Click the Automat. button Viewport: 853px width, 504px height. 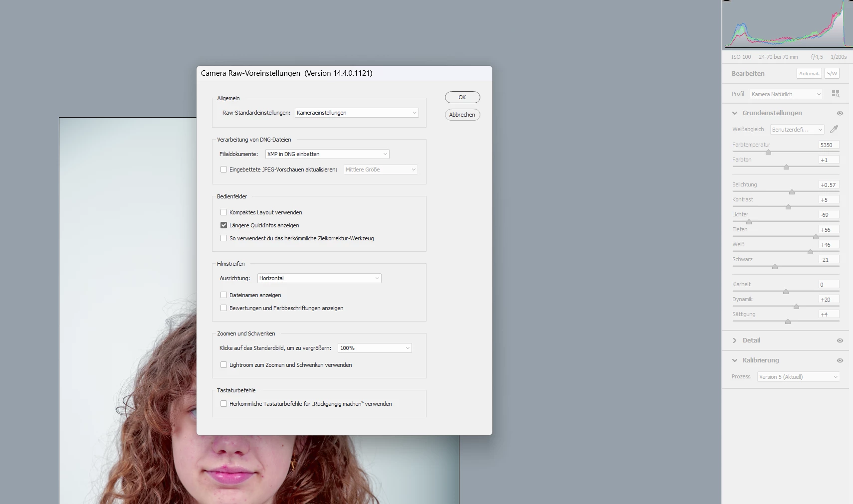[x=809, y=73]
